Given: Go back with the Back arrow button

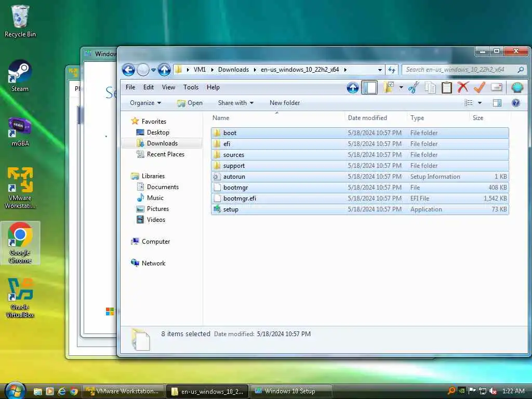Looking at the screenshot, I should coord(129,70).
